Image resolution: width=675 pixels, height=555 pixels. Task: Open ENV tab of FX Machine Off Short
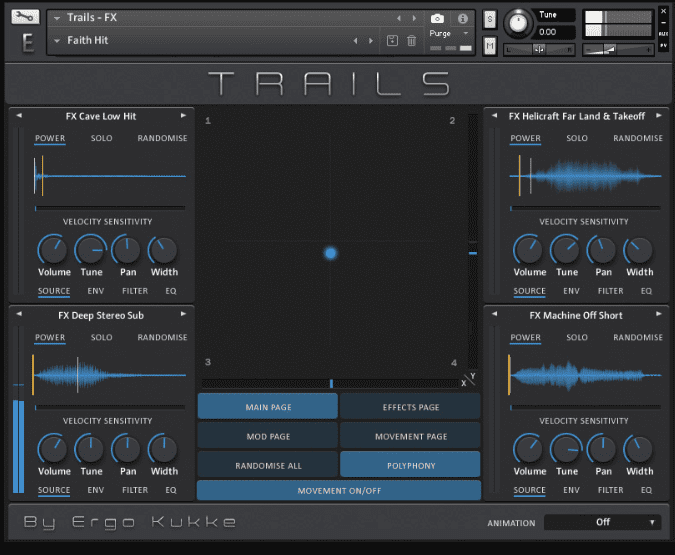571,490
